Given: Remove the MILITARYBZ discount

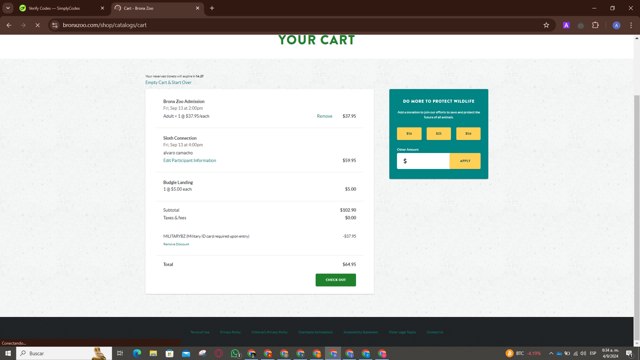Looking at the screenshot, I should (x=176, y=244).
